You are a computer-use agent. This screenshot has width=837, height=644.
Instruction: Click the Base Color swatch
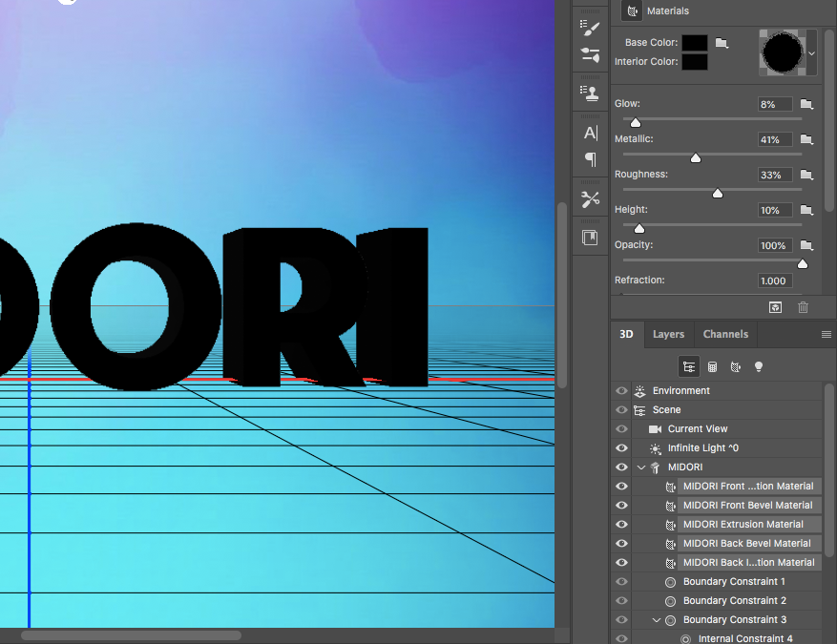tap(695, 42)
